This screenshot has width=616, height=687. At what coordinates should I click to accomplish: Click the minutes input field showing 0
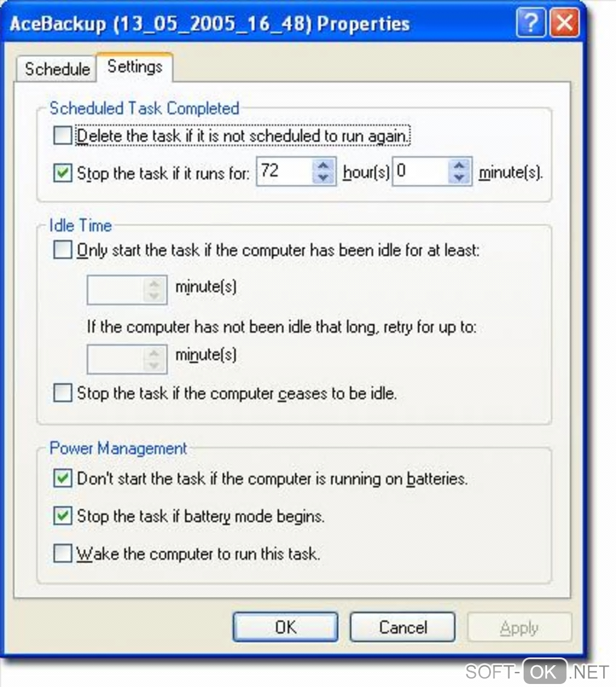[x=420, y=172]
